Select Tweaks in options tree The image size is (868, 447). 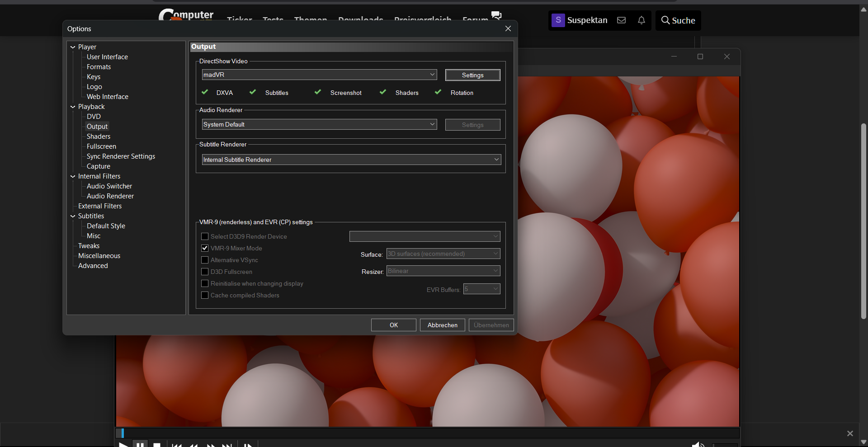[89, 246]
